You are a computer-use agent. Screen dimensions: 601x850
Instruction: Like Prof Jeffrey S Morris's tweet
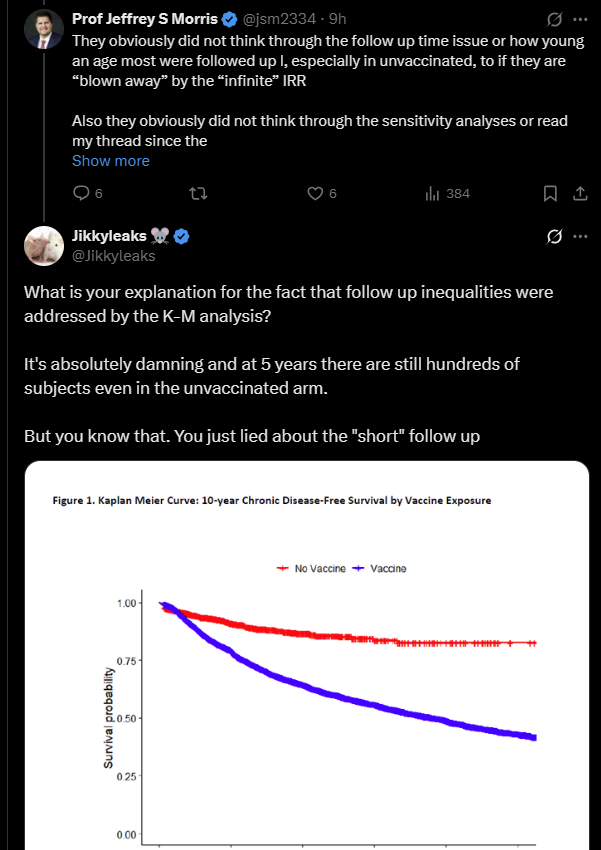[314, 193]
